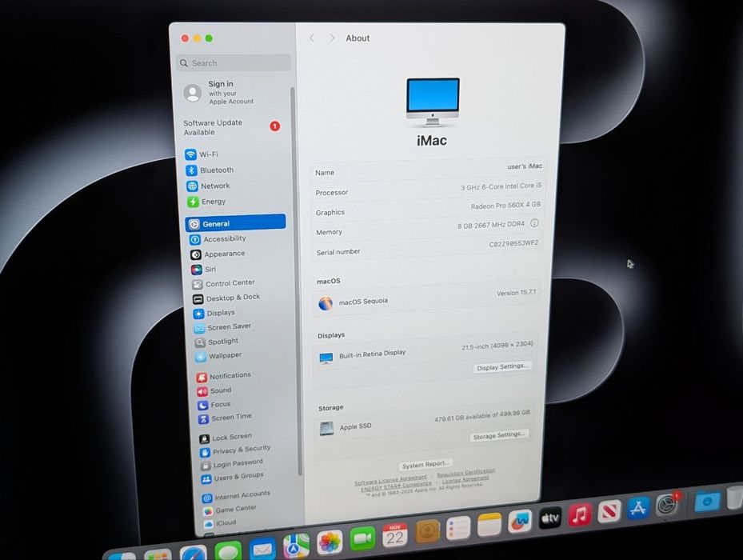Screen dimensions: 743x560
Task: Open Display Settings… button
Action: [x=502, y=366]
